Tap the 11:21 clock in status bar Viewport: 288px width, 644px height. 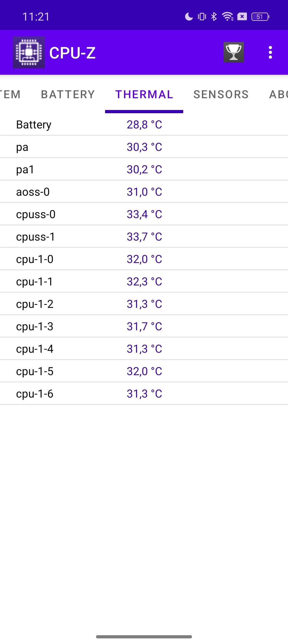tap(36, 17)
